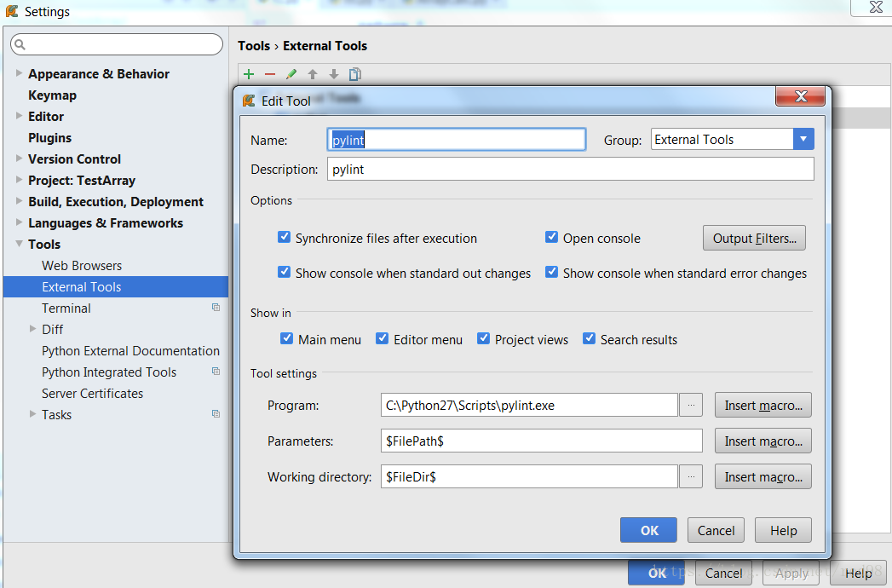Open Python Integrated Tools settings

pos(109,372)
